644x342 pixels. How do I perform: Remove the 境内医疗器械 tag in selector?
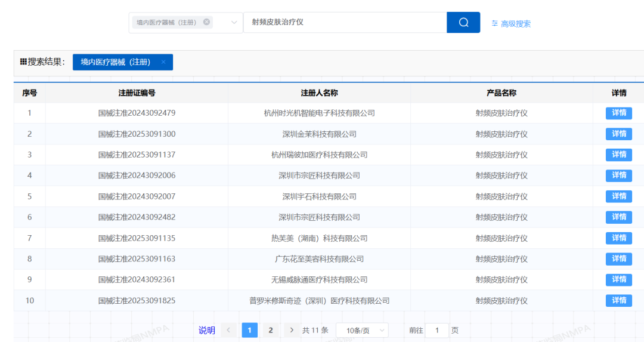coord(206,22)
